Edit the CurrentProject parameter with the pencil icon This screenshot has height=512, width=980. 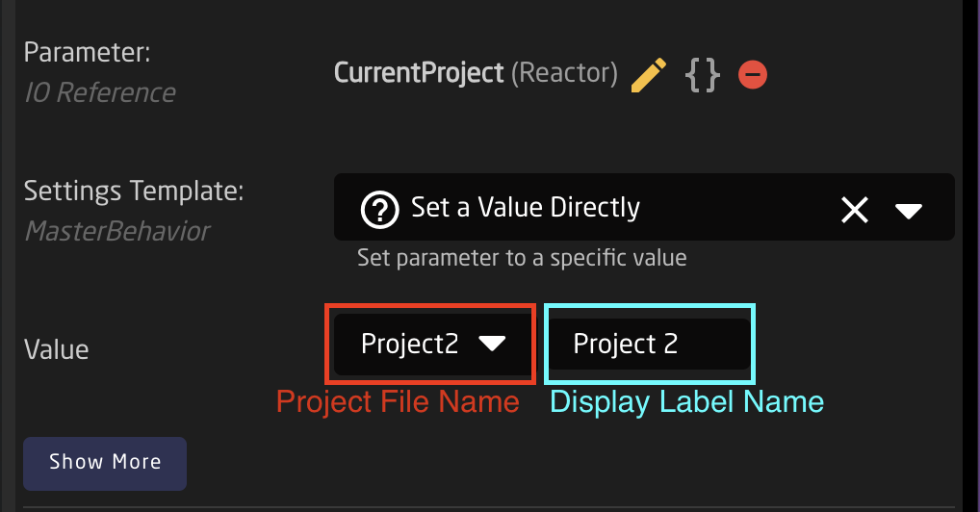649,75
